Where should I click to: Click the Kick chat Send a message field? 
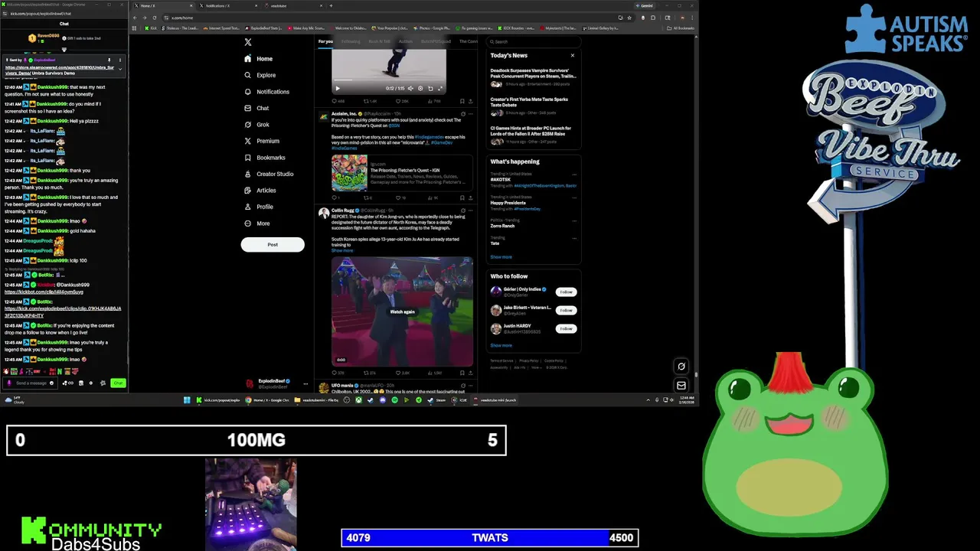tap(31, 383)
